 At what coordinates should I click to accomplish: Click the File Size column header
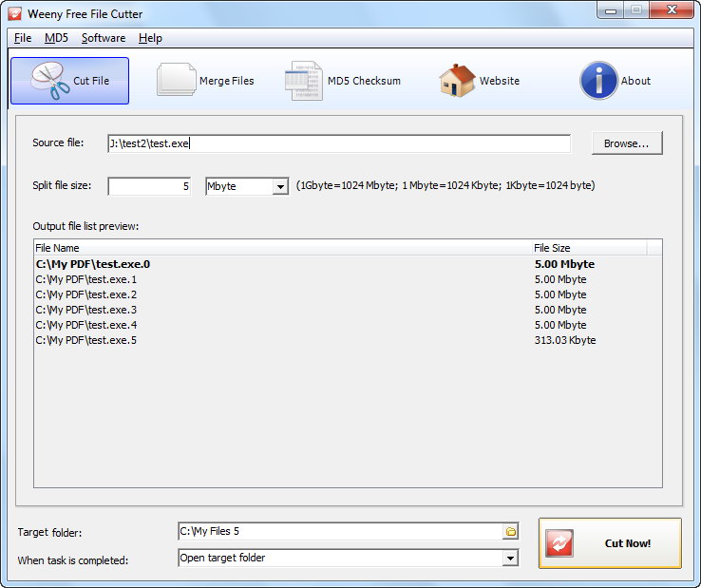click(x=589, y=248)
